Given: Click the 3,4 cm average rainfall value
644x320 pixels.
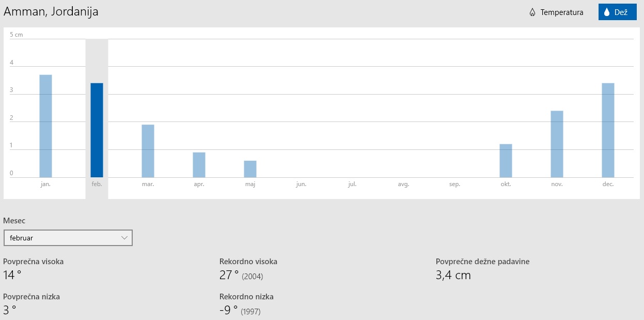Looking at the screenshot, I should click(453, 275).
